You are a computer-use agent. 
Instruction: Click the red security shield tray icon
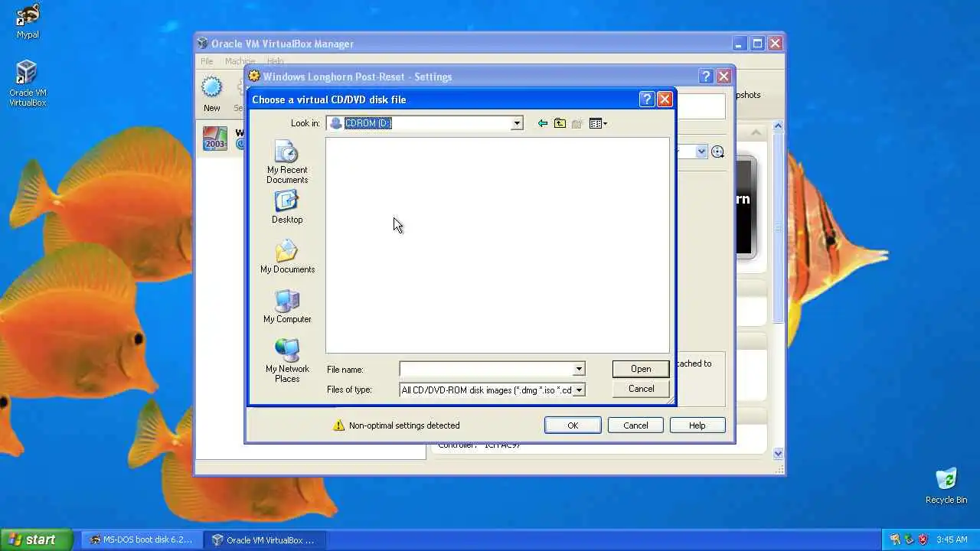click(x=923, y=540)
